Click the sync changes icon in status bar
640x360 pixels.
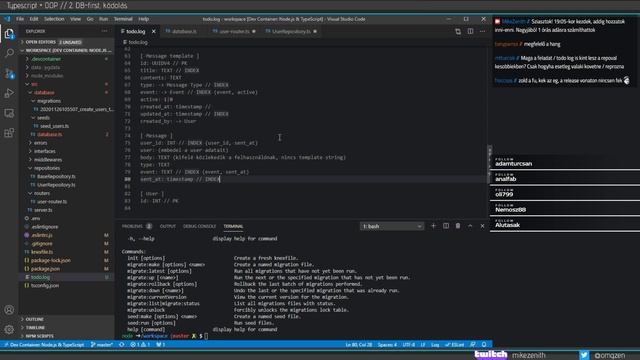coord(122,345)
